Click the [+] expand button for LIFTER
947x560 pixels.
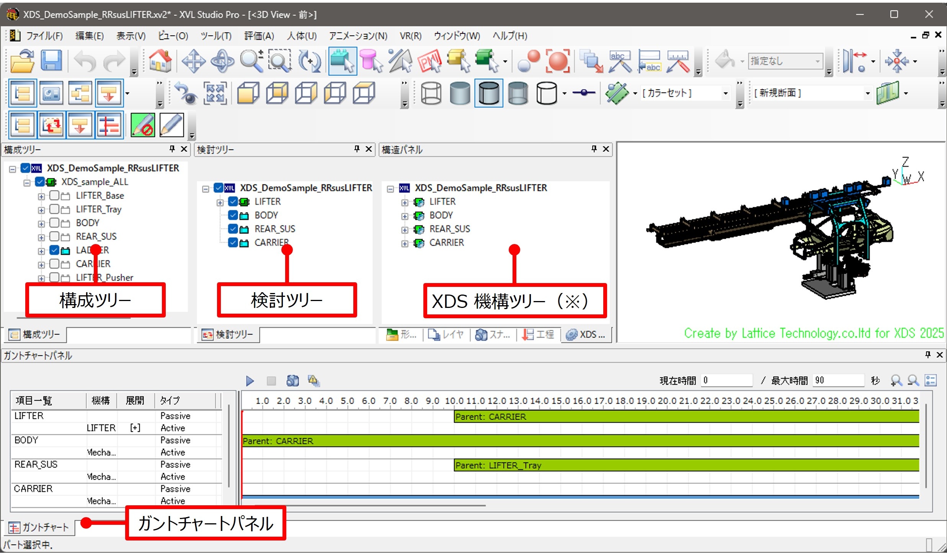[x=135, y=428]
